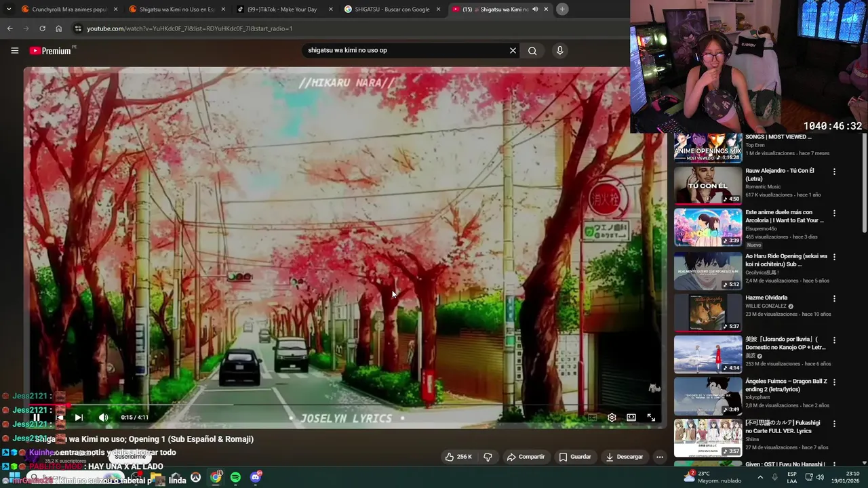Like the video with 256 K likes
This screenshot has height=488, width=868.
458,457
